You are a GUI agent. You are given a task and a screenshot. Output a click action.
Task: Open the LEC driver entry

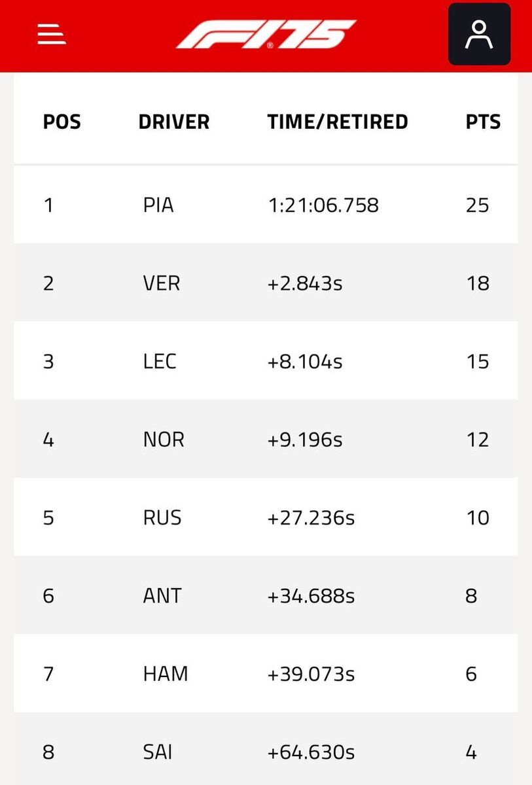tap(160, 361)
